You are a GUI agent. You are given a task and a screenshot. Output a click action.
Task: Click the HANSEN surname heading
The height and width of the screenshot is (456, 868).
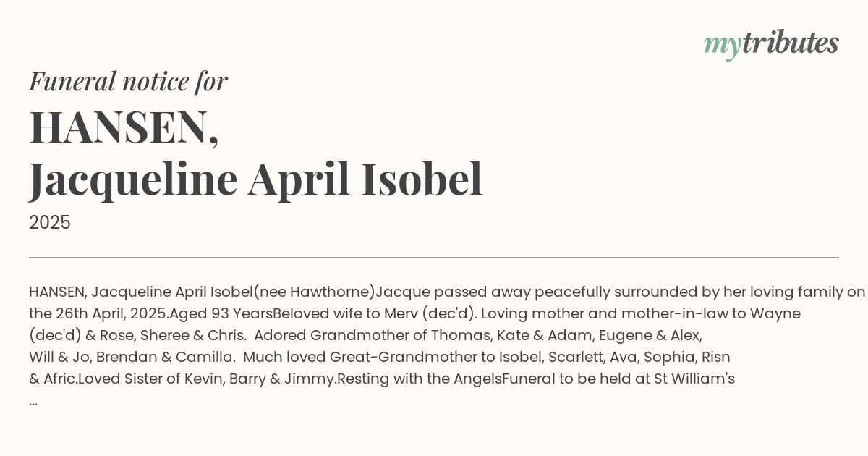click(124, 126)
